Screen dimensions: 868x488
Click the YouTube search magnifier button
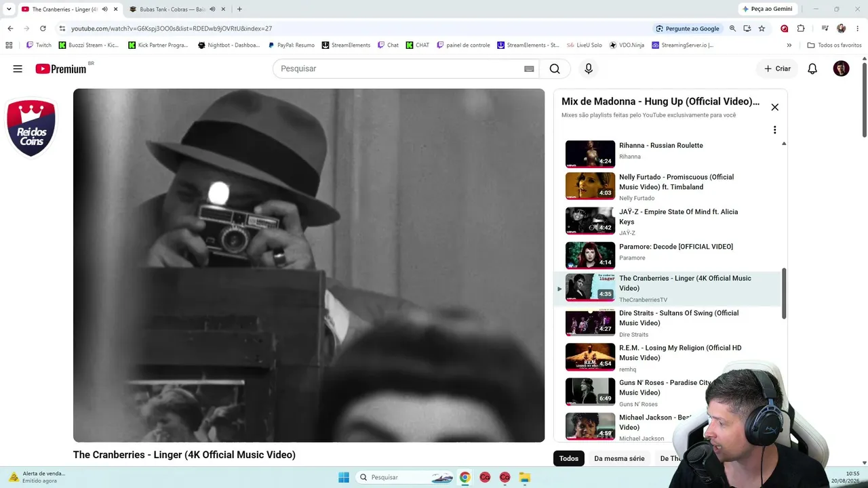click(555, 68)
